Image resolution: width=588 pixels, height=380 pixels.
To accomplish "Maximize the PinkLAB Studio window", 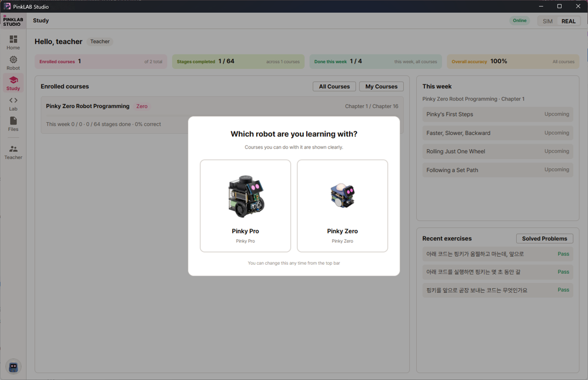I will [559, 6].
